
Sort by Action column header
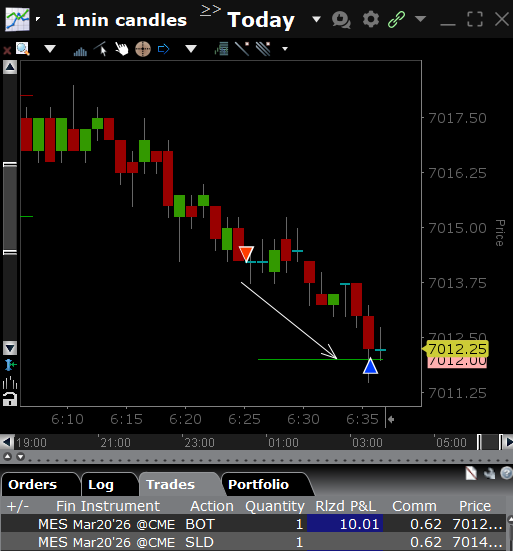pos(212,506)
